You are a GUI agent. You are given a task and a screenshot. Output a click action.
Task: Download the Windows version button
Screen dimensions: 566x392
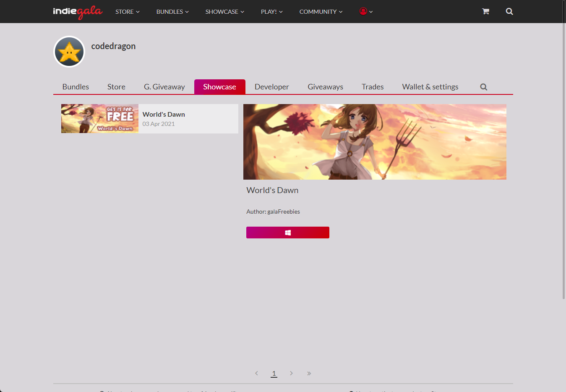288,233
